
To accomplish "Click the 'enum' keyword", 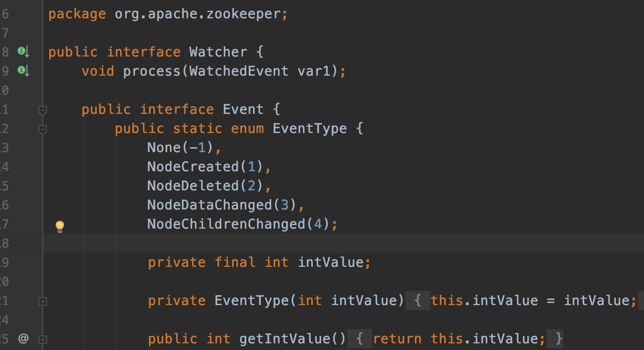I will click(247, 128).
